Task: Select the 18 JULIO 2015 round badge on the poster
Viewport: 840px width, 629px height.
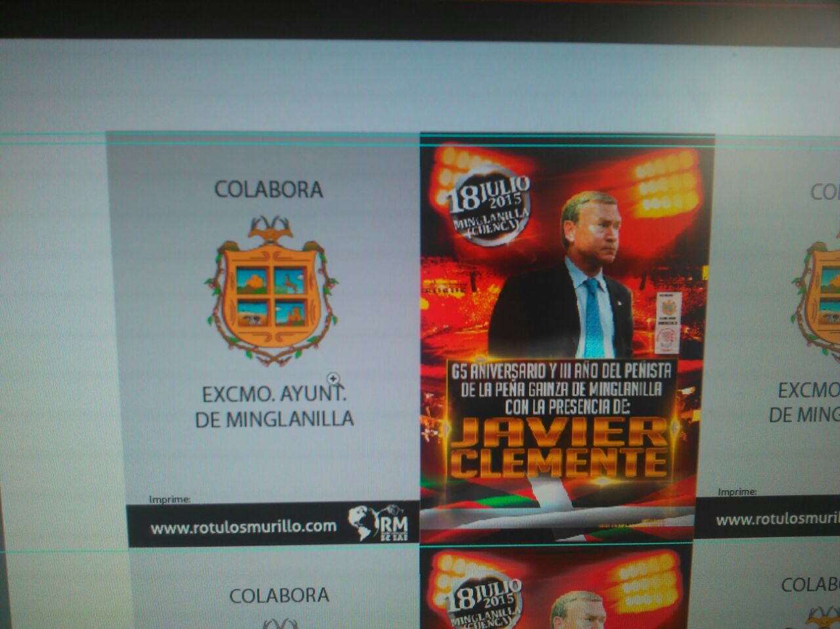Action: pos(489,205)
